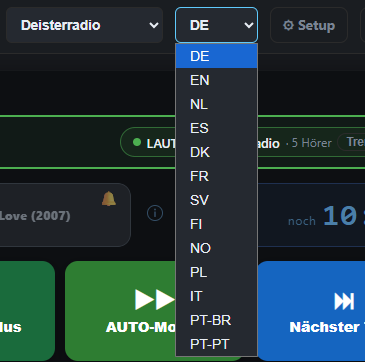Screen dimensions: 365x362
Task: Choose FR from the language list
Action: 216,176
